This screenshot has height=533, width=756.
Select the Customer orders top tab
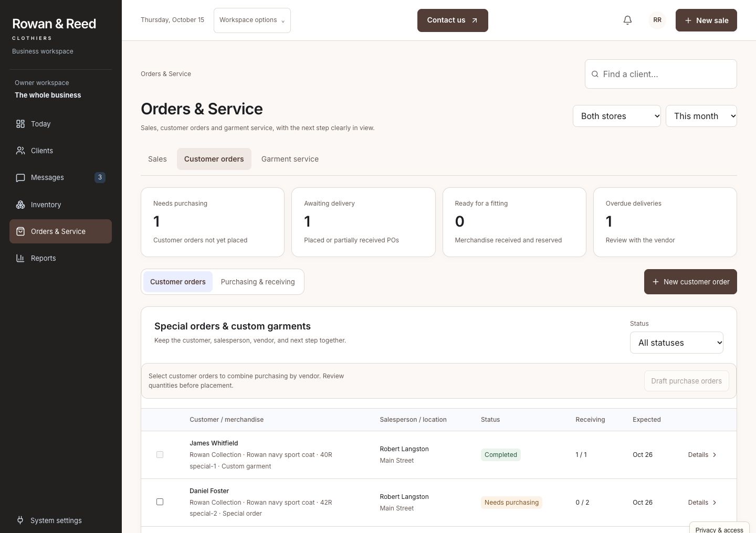click(x=214, y=159)
